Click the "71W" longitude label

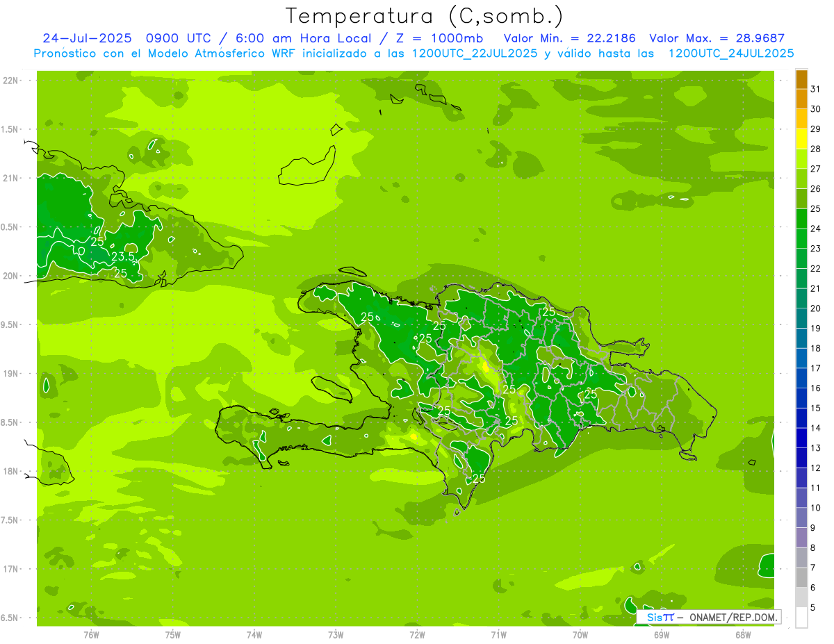(x=498, y=635)
